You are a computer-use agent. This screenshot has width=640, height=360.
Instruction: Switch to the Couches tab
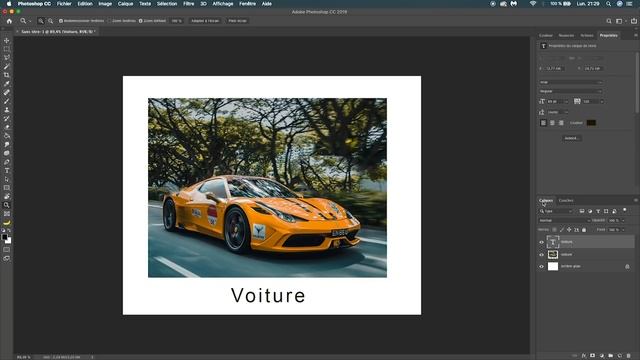566,200
